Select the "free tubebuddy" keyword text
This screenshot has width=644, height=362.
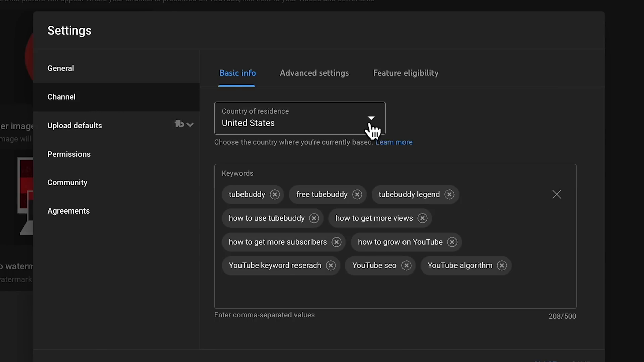[x=322, y=194]
